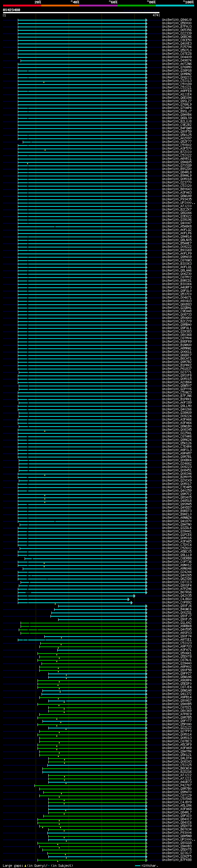Select hit label UniRef100_A1IIE4
This screenshot has width=197, height=868.
pyautogui.click(x=176, y=94)
